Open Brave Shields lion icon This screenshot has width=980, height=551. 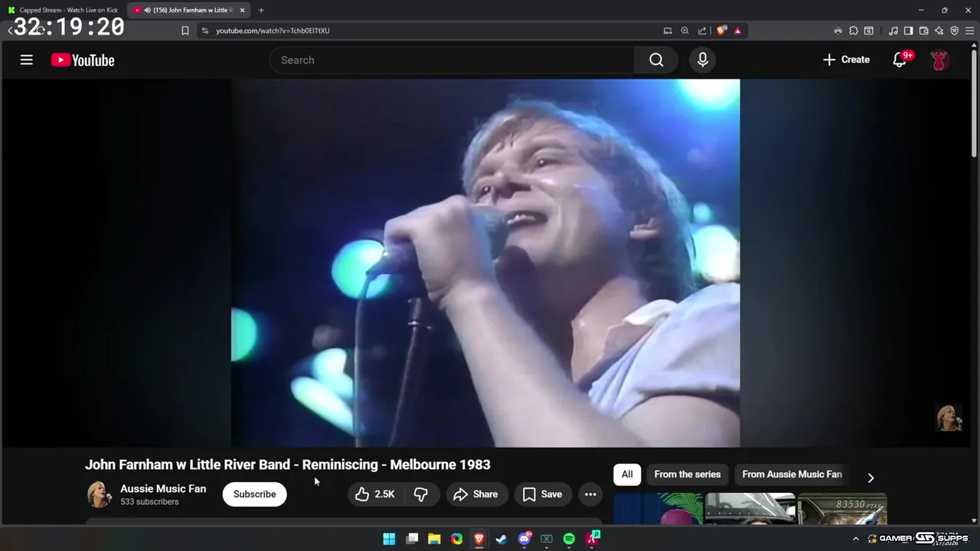point(721,31)
